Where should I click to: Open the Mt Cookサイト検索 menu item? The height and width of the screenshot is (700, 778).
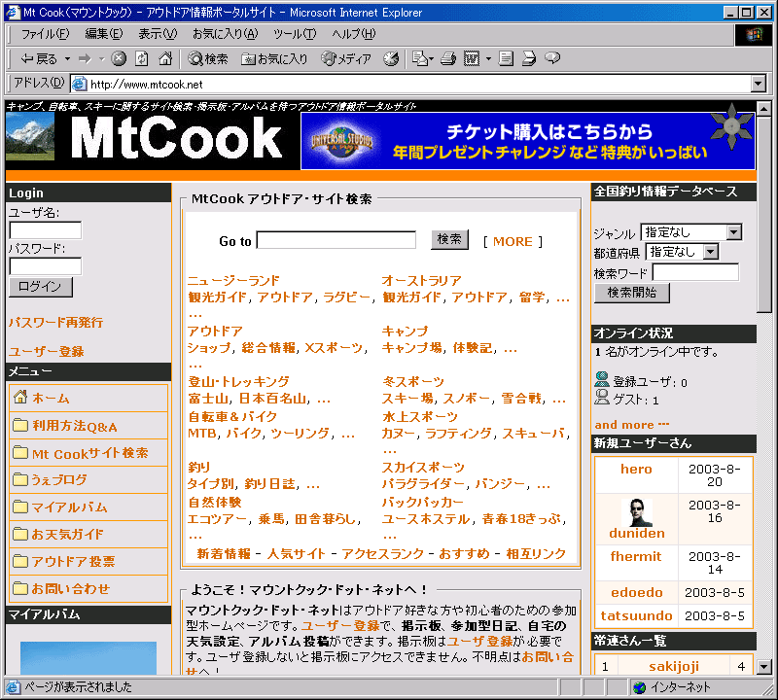point(89,453)
